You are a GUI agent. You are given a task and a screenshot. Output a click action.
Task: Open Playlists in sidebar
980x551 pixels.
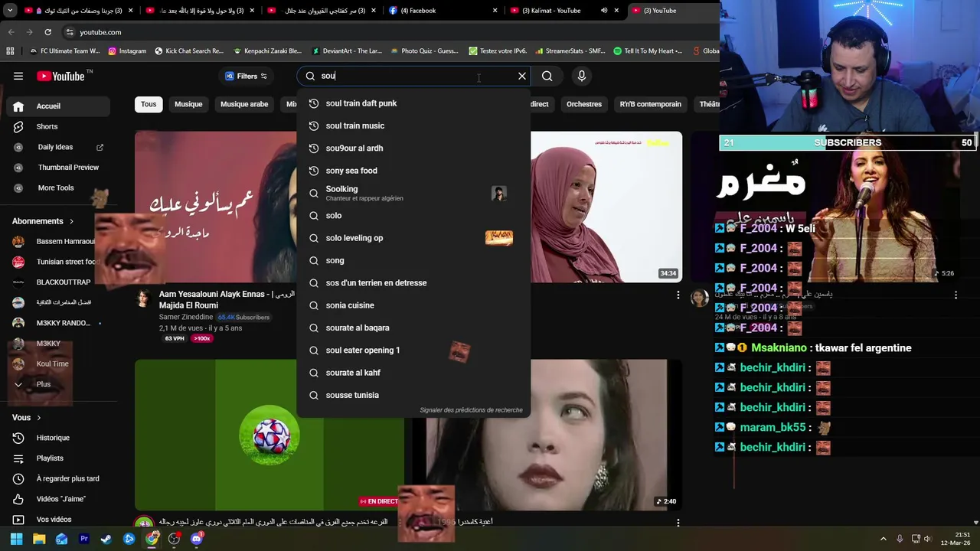click(59, 458)
